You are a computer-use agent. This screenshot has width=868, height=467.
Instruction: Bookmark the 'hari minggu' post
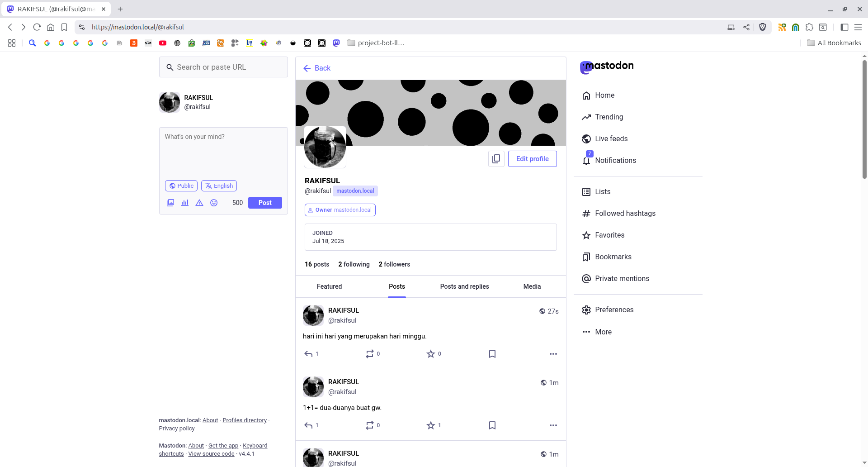(x=492, y=354)
